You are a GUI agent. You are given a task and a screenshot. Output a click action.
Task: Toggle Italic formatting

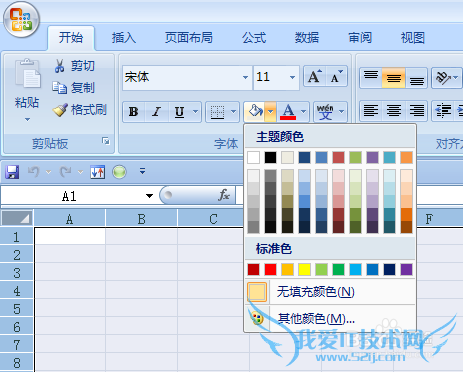[x=156, y=112]
